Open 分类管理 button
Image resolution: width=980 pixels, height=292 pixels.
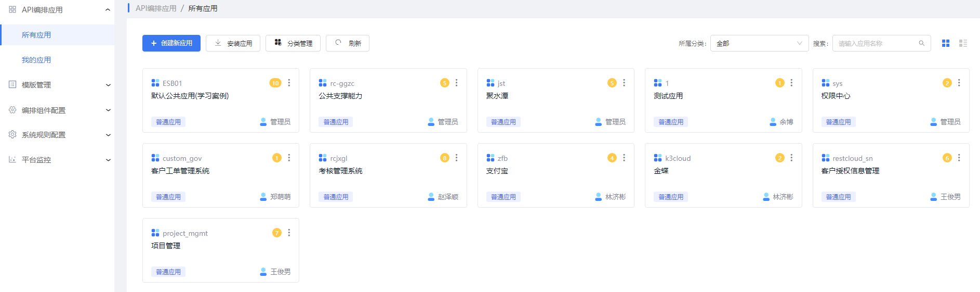(x=293, y=43)
